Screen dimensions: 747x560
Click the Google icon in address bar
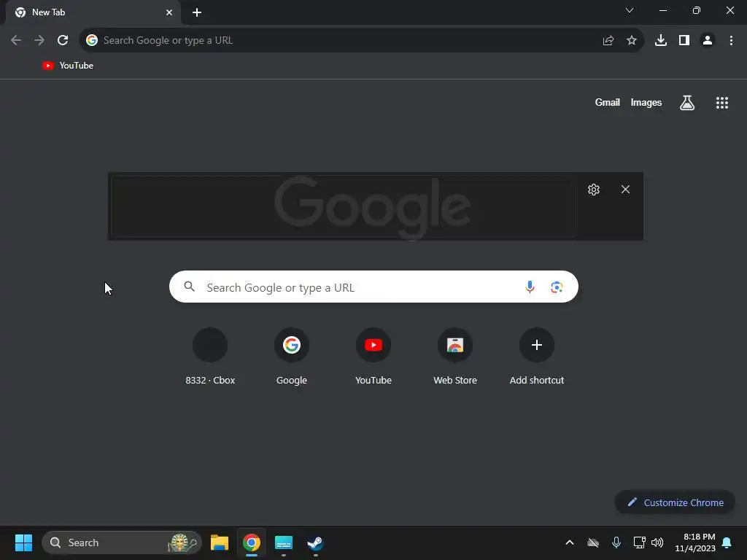point(92,41)
